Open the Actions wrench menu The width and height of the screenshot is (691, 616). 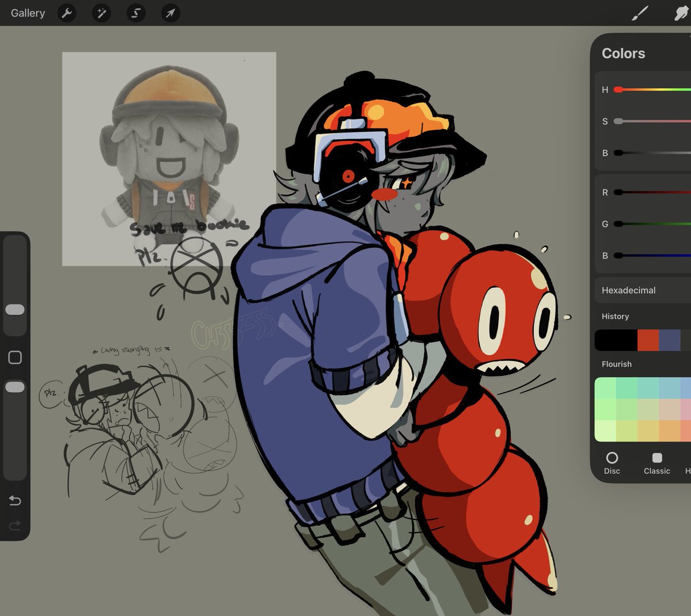67,13
